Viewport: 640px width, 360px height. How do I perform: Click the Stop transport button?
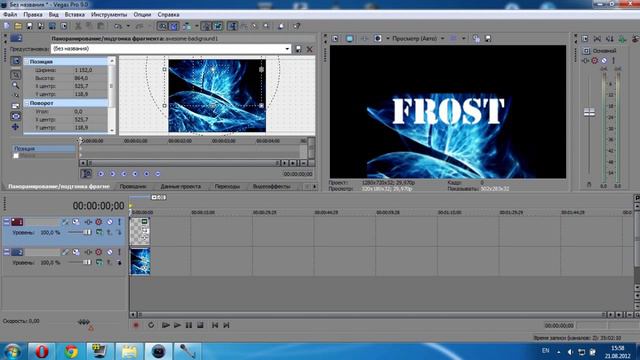coord(200,325)
